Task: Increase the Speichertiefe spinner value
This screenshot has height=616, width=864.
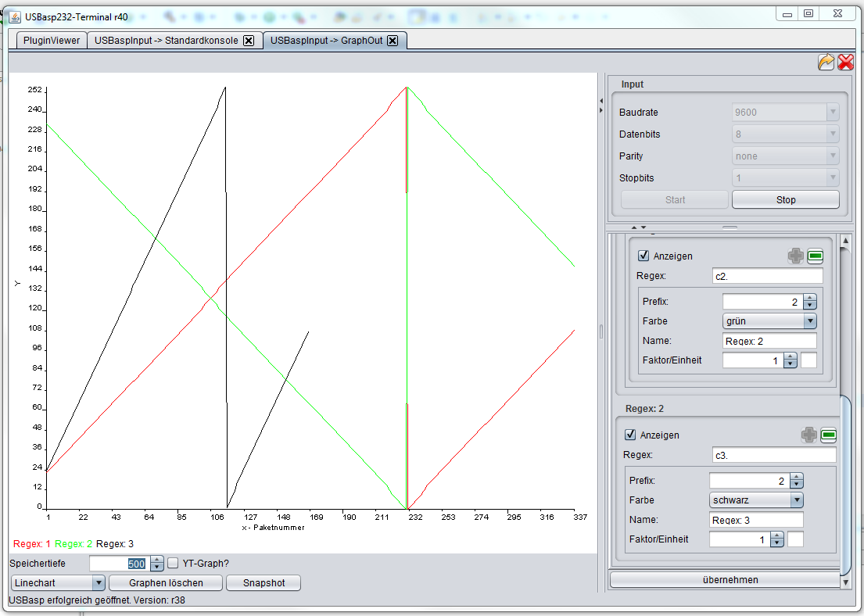Action: 157,559
